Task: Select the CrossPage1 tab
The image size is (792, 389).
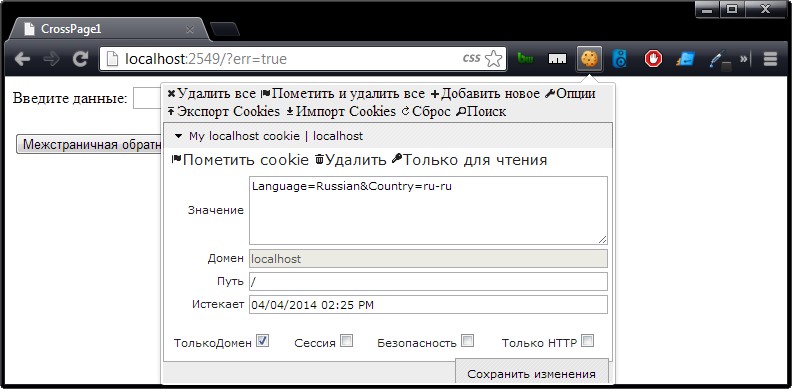Action: [109, 29]
